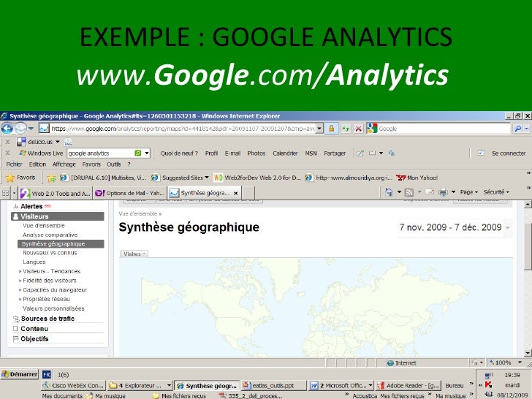This screenshot has width=532, height=399.
Task: Click the green Windows Live search go icon
Action: point(137,153)
